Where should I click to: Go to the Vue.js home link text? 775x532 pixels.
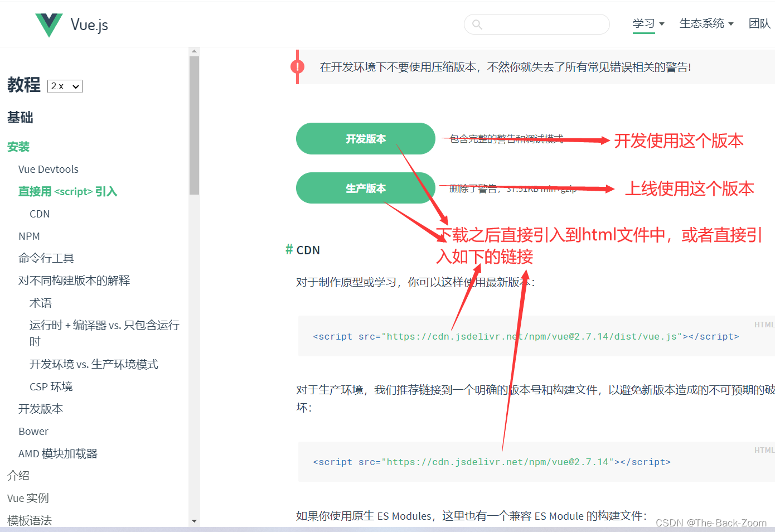89,25
